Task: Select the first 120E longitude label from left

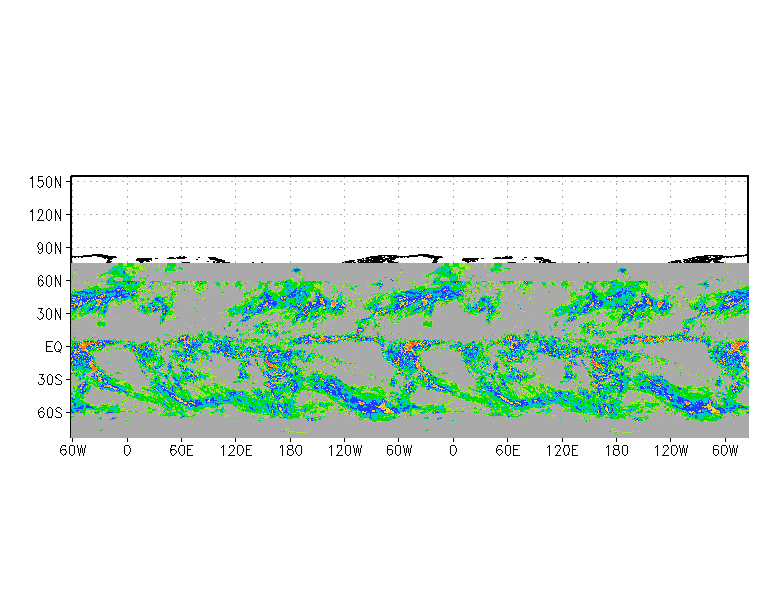Action: pyautogui.click(x=236, y=450)
